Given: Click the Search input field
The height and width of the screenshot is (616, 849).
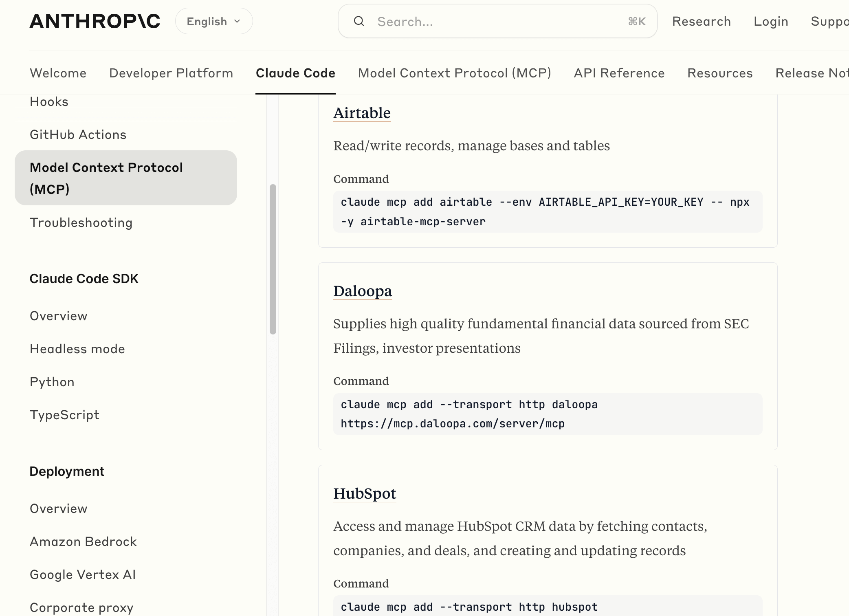Looking at the screenshot, I should [497, 21].
